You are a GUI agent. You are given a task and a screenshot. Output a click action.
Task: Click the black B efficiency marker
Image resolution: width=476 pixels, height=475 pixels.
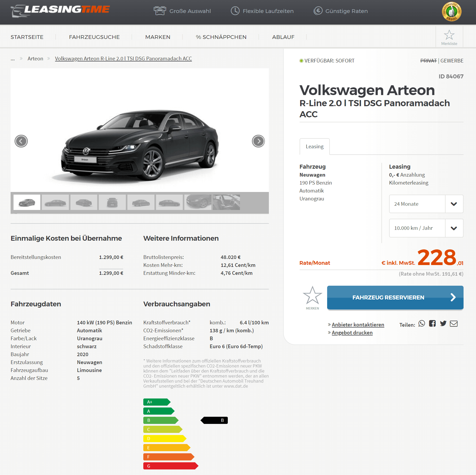click(214, 420)
